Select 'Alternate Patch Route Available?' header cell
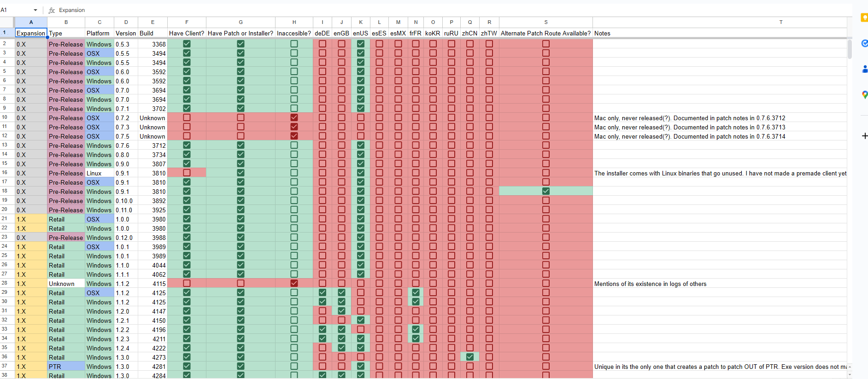 [x=546, y=33]
